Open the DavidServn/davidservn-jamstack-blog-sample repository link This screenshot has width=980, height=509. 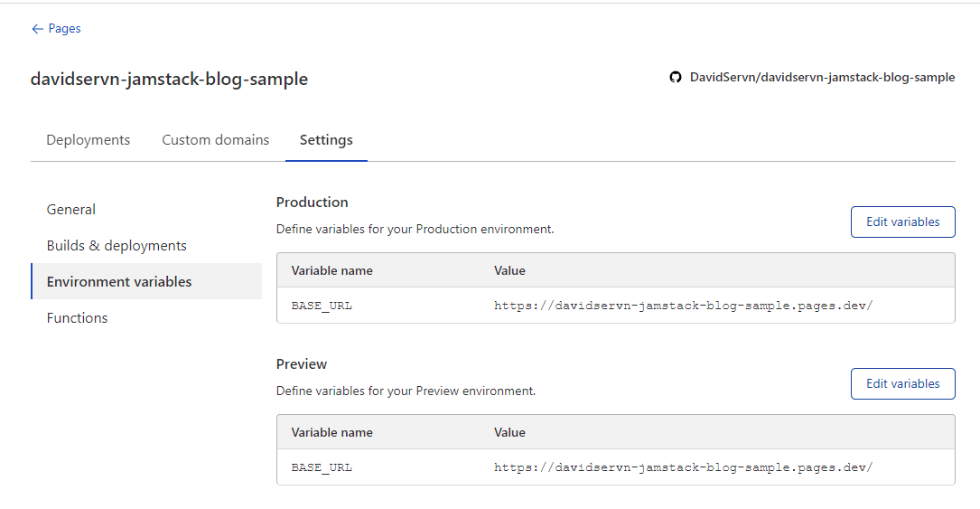click(822, 77)
